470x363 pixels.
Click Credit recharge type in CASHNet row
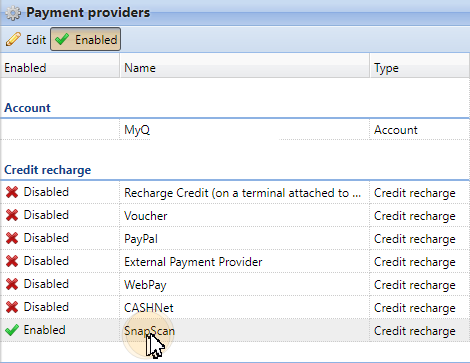415,308
